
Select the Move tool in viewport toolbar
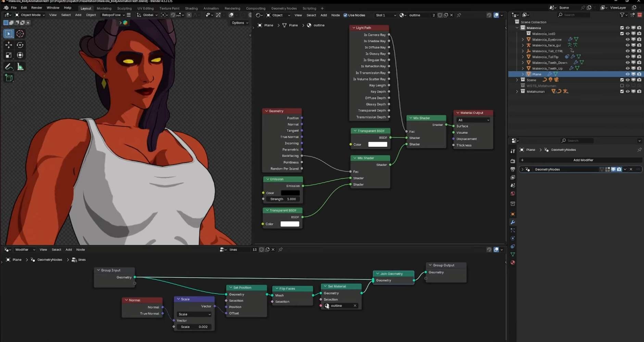pos(9,45)
